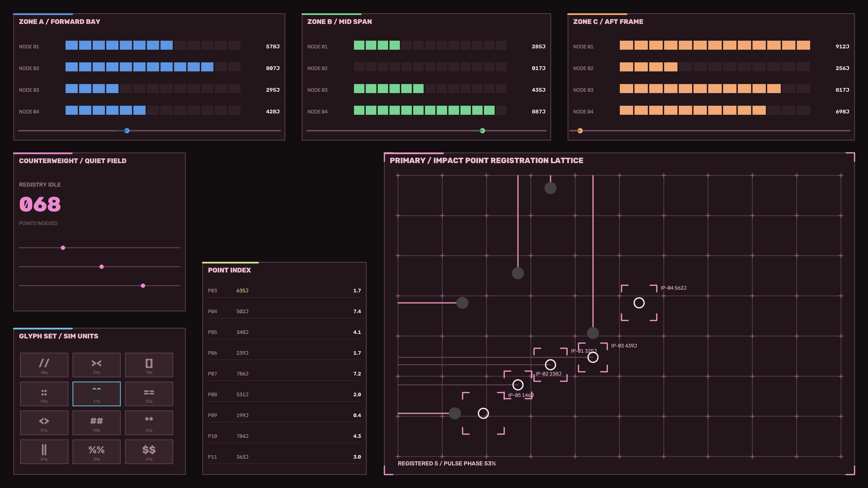Screen dimensions: 868x488
Task: Click the Zone B NODE 04 green segment bar
Action: [x=430, y=110]
